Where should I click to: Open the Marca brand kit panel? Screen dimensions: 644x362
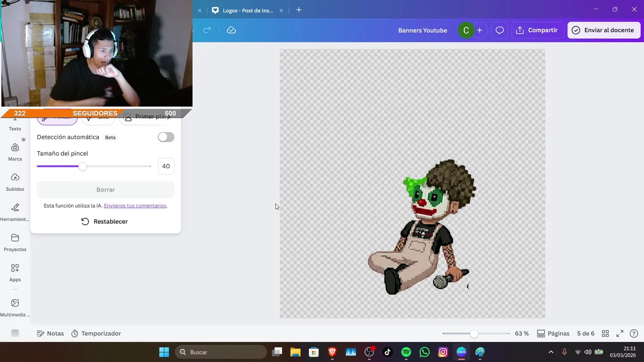click(15, 152)
